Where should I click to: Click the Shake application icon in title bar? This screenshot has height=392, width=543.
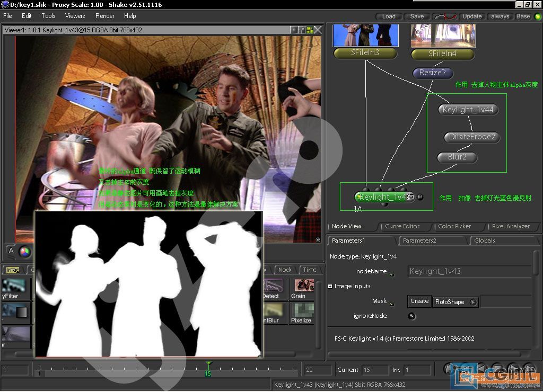(5, 4)
